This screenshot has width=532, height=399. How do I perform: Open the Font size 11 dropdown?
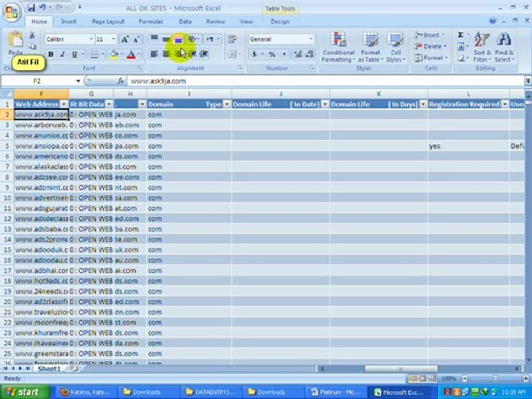(x=114, y=39)
